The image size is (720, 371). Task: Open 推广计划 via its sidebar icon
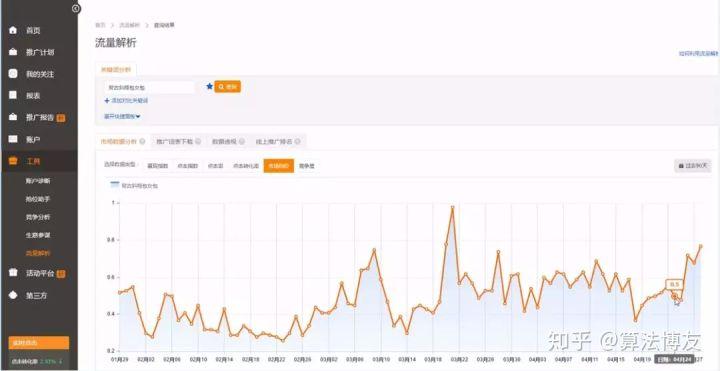tap(13, 52)
